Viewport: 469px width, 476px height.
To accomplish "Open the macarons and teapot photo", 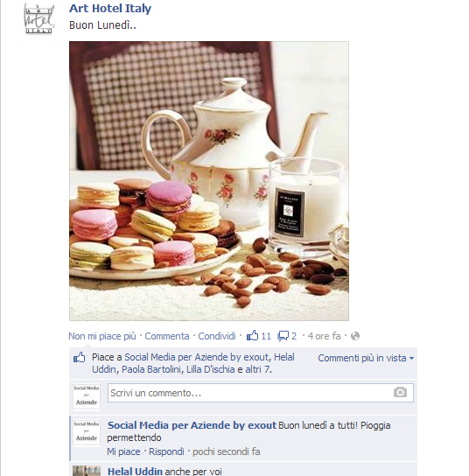I will [x=209, y=181].
